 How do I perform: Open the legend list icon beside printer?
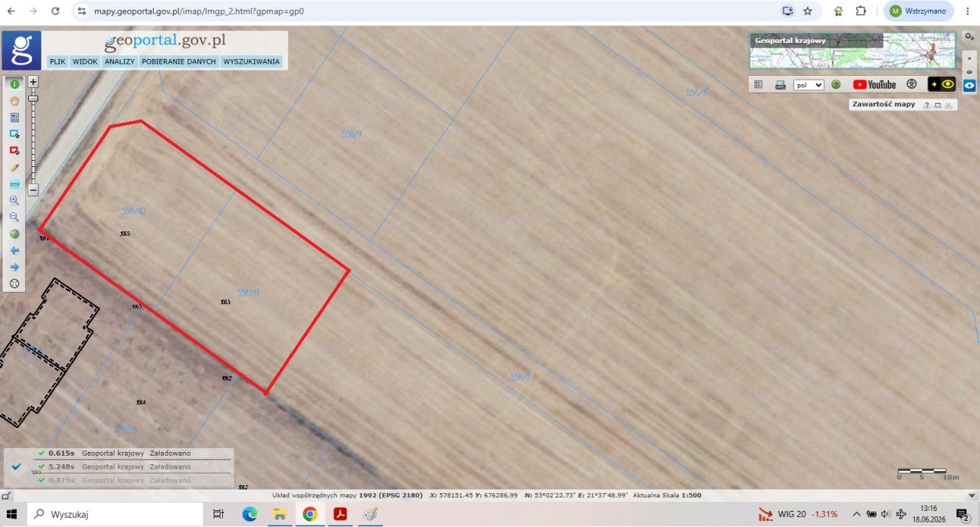click(759, 84)
